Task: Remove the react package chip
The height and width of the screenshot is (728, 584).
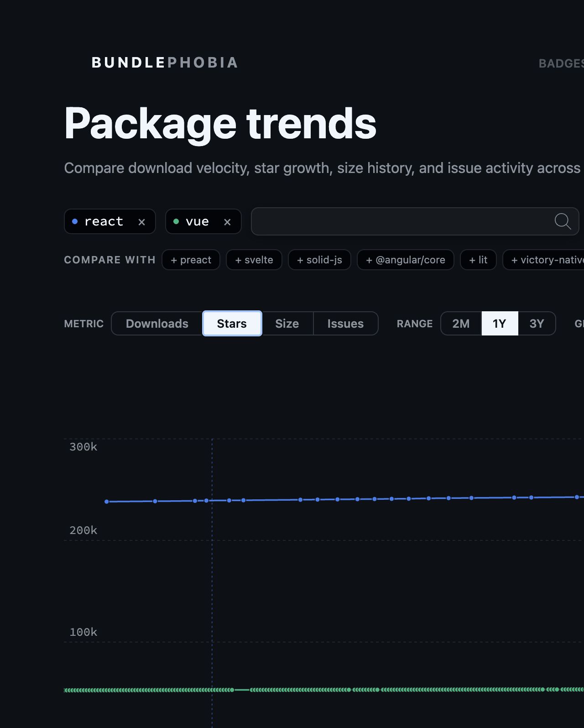Action: click(x=141, y=222)
